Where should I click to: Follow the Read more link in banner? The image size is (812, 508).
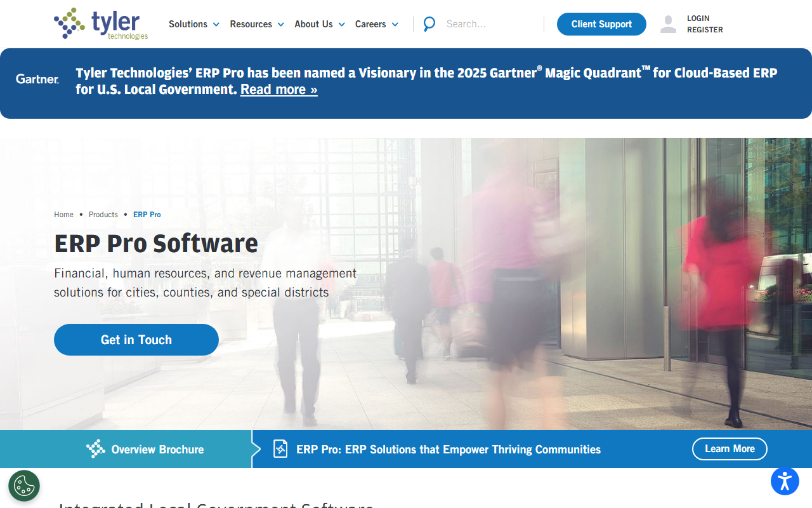279,90
